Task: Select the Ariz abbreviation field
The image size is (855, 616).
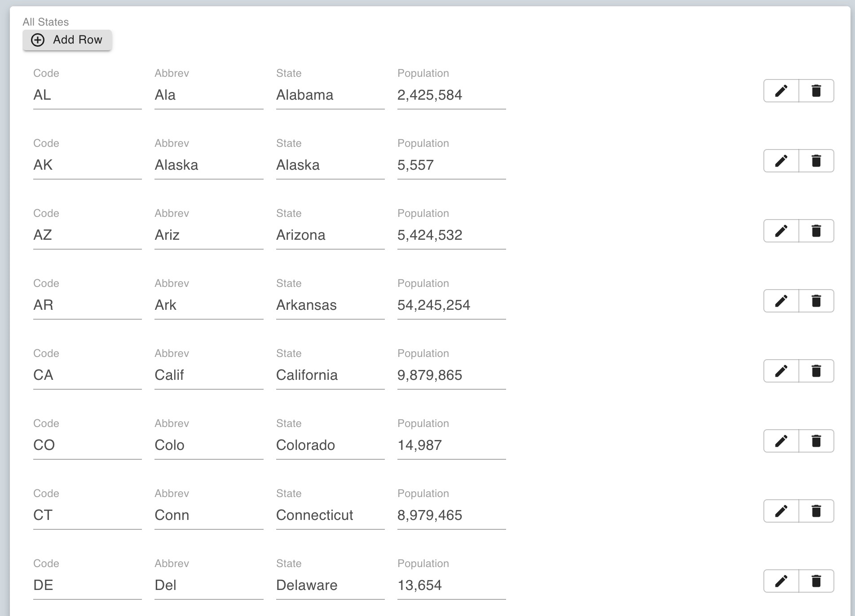Action: click(x=208, y=235)
